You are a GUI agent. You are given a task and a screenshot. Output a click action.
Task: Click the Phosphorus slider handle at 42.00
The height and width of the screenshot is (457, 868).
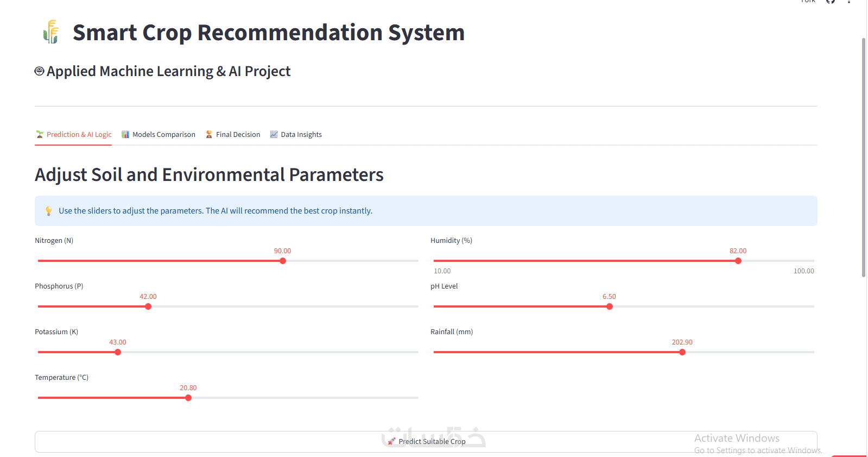(x=148, y=306)
